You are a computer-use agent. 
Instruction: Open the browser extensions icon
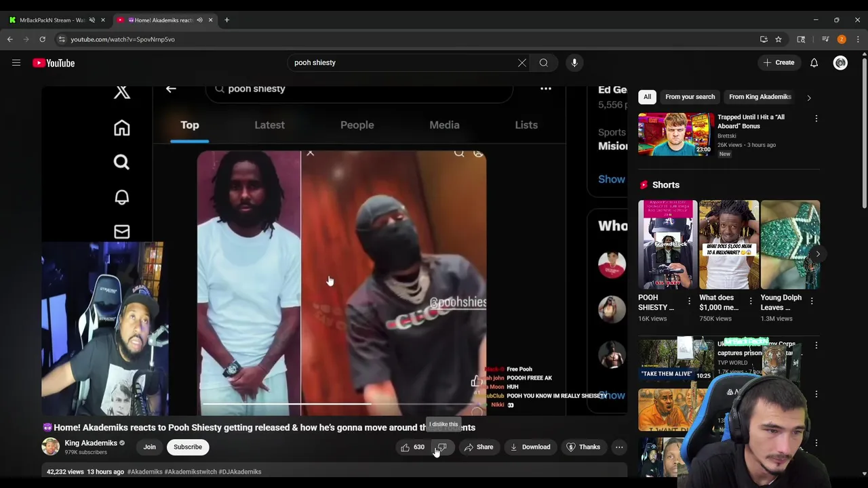coord(801,39)
